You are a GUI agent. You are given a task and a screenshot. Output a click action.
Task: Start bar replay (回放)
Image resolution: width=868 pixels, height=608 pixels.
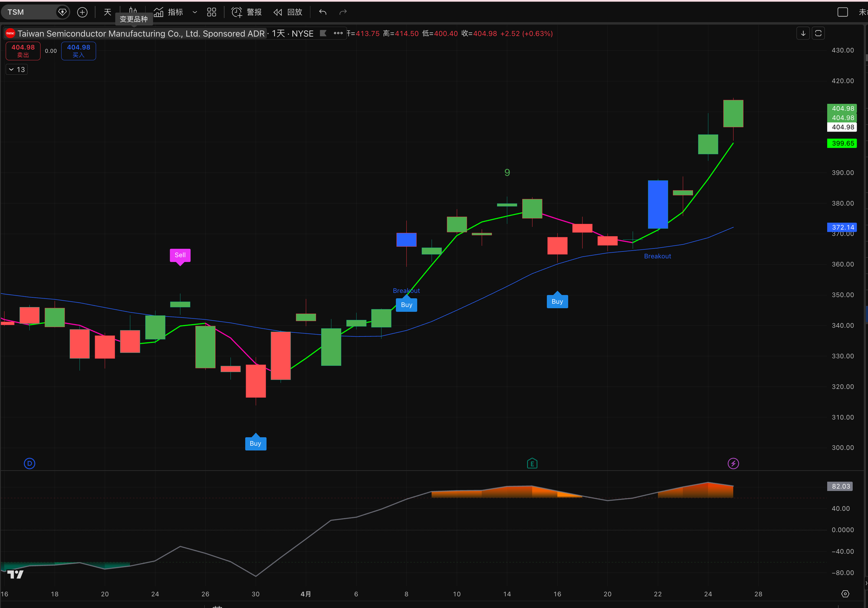click(x=288, y=12)
